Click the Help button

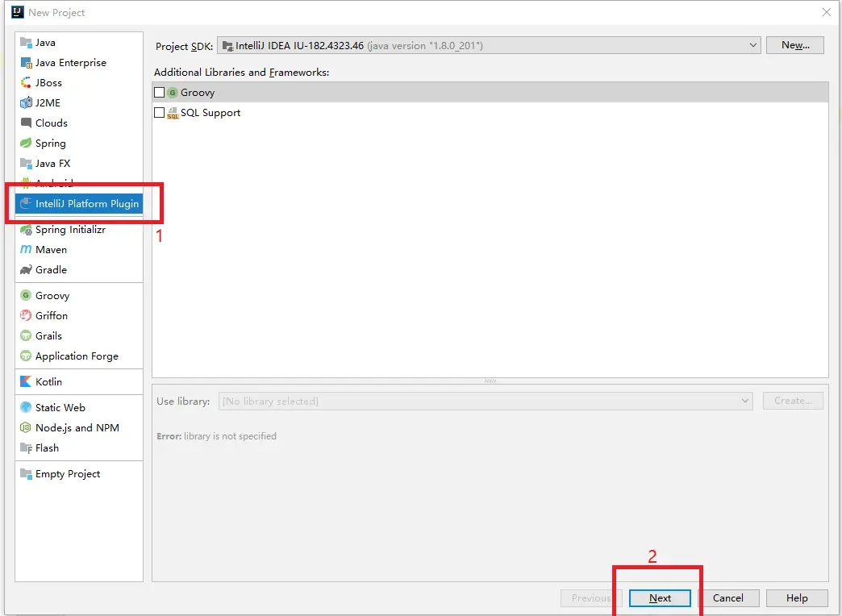pyautogui.click(x=797, y=597)
